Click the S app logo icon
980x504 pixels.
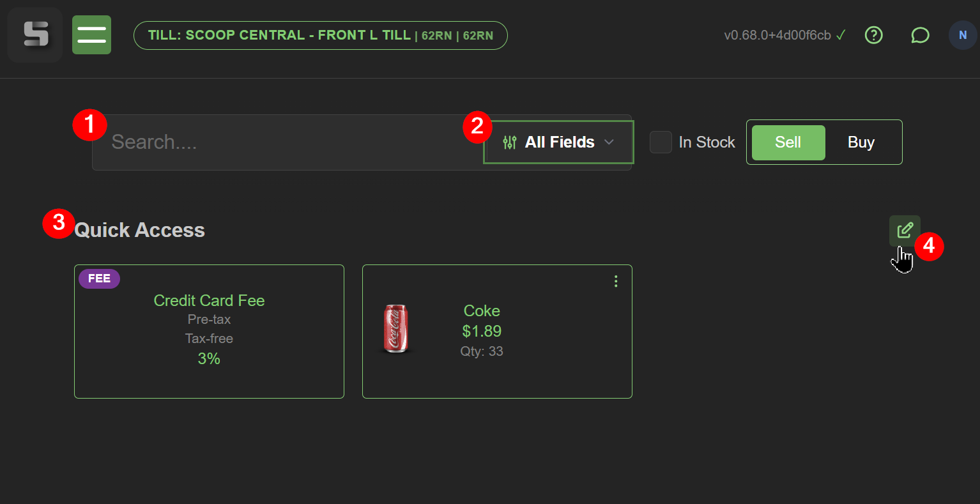pyautogui.click(x=35, y=34)
